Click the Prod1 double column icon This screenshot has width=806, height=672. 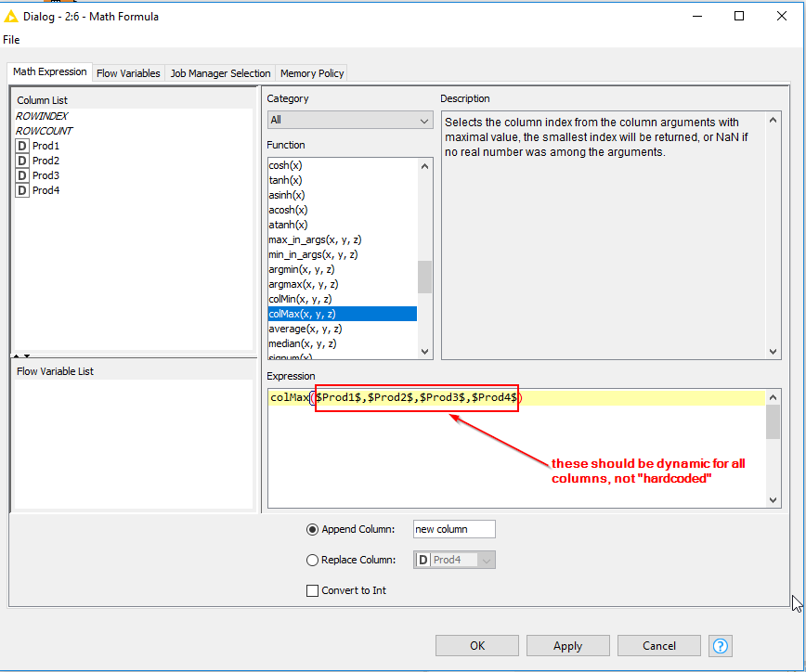point(22,146)
